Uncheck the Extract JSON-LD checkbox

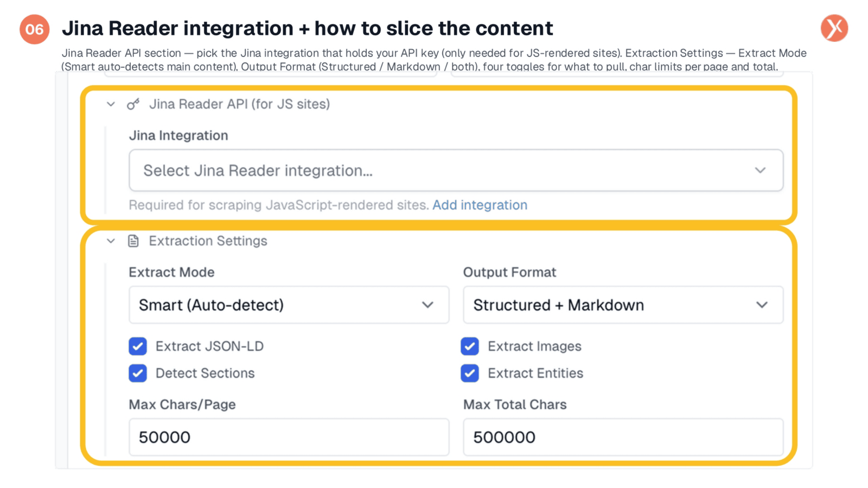(138, 346)
